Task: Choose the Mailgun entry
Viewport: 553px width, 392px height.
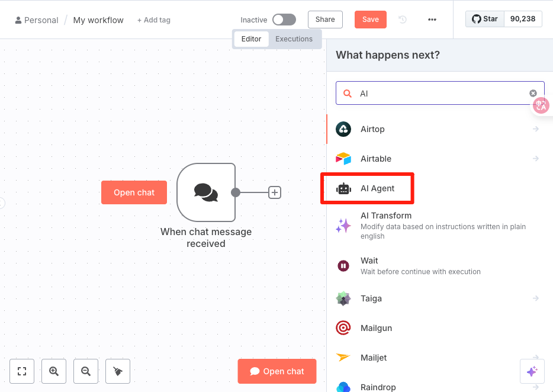Action: tap(439, 328)
